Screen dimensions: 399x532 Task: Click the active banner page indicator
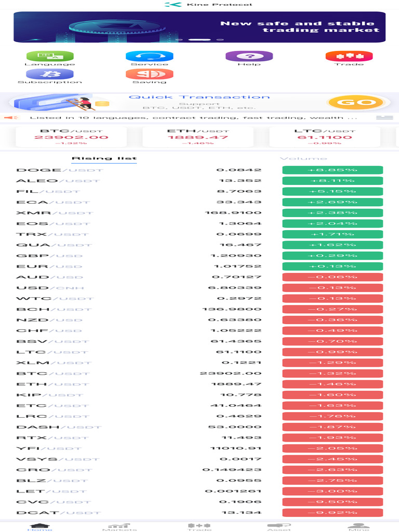click(199, 39)
